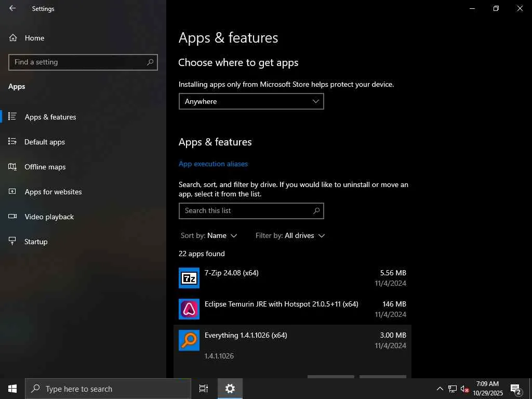
Task: Click the Find a setting magnifier icon
Action: click(x=150, y=62)
